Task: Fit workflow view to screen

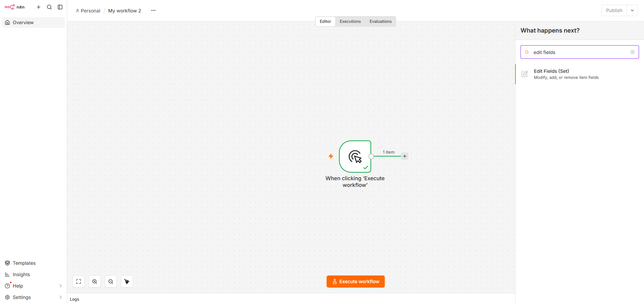Action: point(79,282)
